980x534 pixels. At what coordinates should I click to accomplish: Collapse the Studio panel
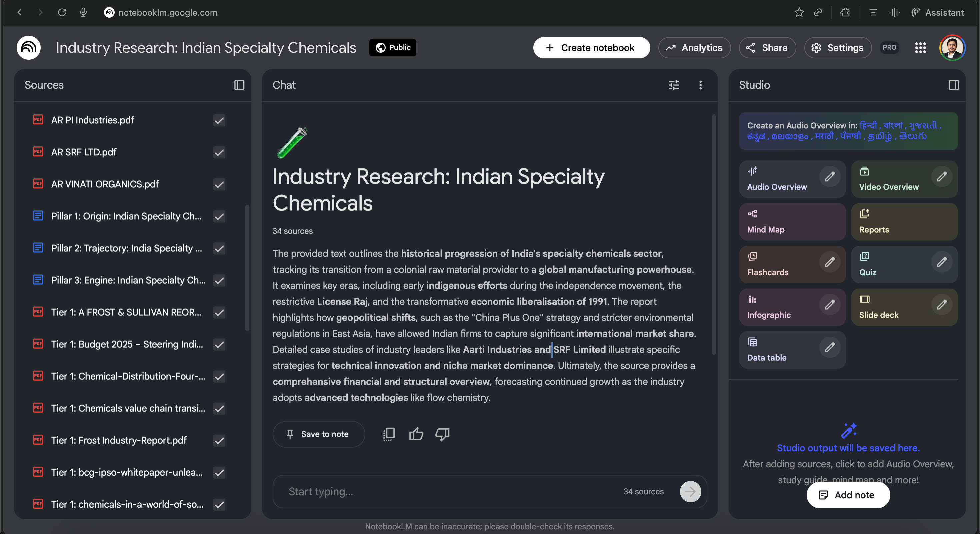pyautogui.click(x=953, y=85)
